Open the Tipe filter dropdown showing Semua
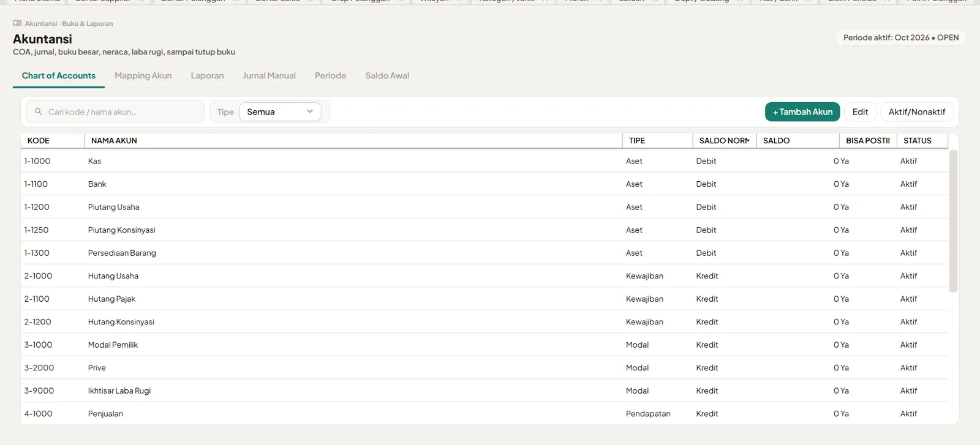Screen dimensions: 980x445 [280, 112]
